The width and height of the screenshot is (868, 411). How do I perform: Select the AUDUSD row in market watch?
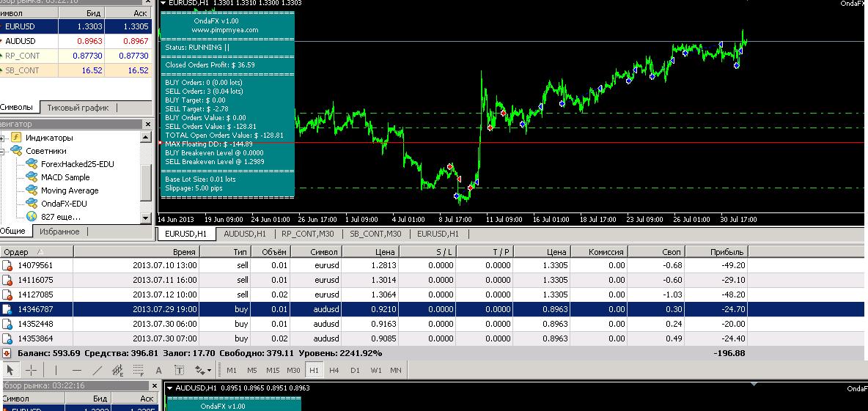[76, 41]
